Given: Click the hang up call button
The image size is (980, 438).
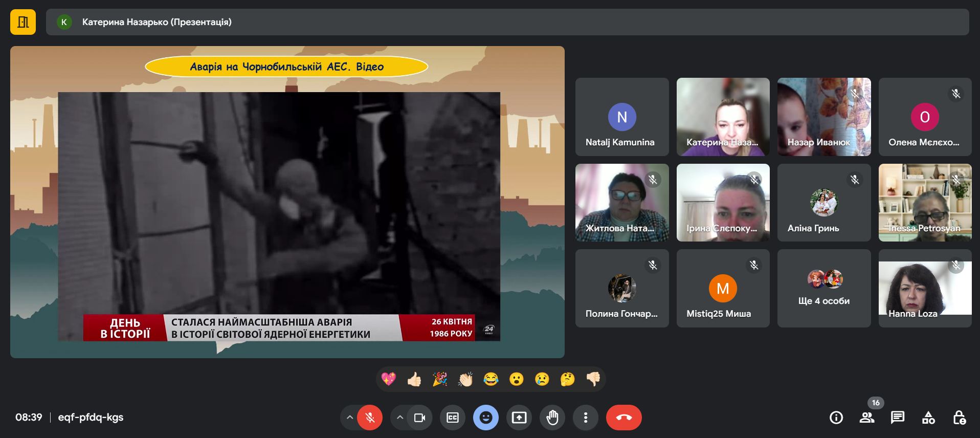Looking at the screenshot, I should coord(623,418).
